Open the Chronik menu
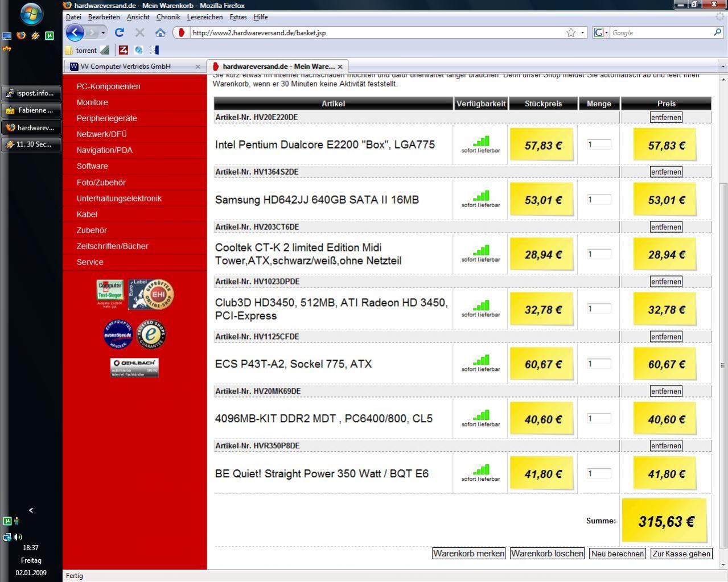 [168, 17]
